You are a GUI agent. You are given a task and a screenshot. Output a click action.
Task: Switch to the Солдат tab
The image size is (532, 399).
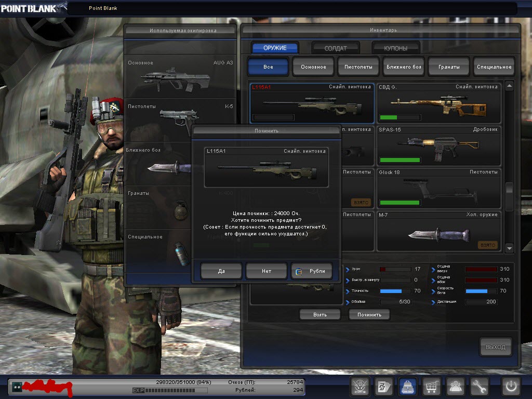pyautogui.click(x=335, y=48)
